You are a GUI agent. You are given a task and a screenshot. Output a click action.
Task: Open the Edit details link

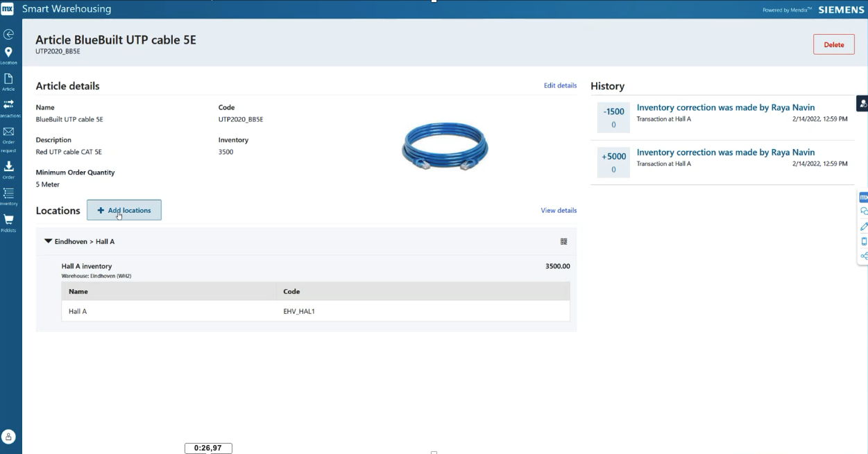561,85
